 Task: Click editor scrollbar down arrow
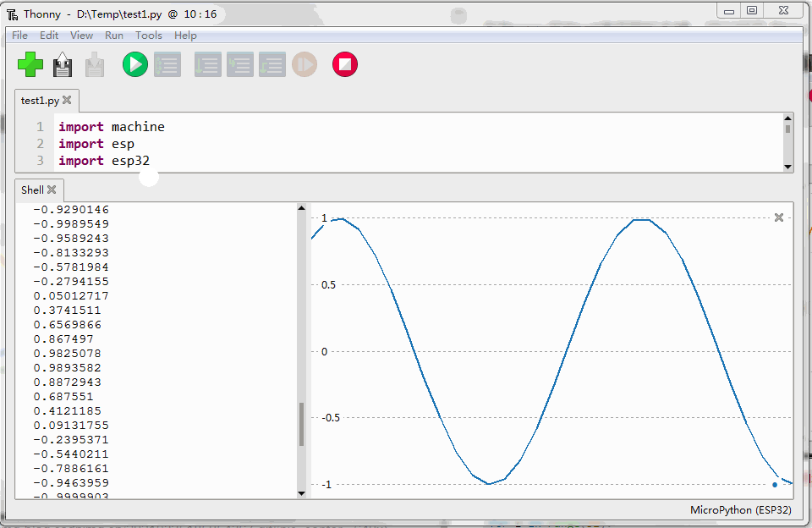[788, 167]
